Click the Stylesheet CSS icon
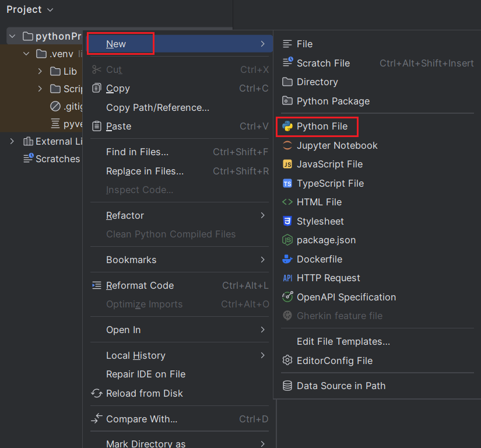The width and height of the screenshot is (481, 448). click(287, 221)
